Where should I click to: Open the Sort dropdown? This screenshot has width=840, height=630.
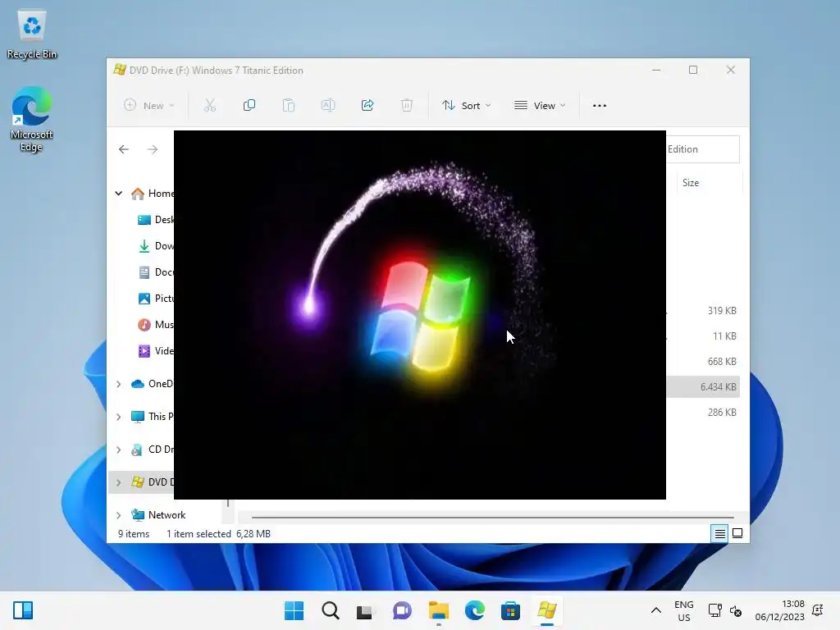[x=466, y=106]
